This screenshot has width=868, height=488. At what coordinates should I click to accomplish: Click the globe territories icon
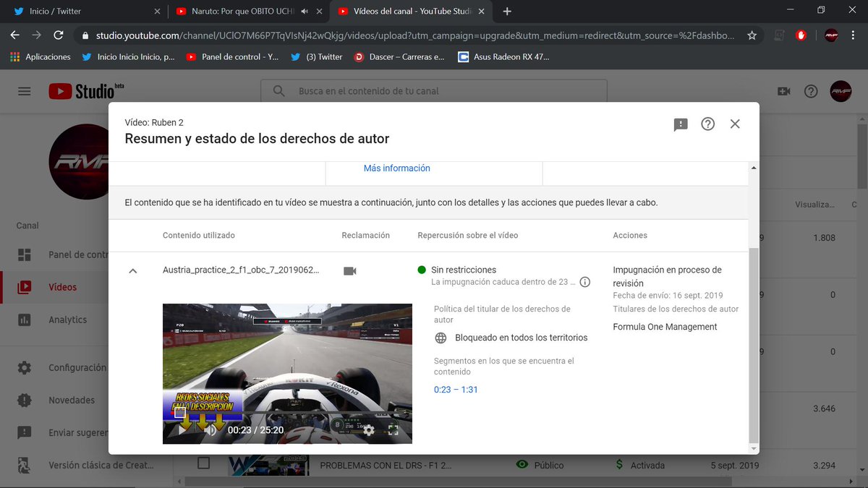441,338
